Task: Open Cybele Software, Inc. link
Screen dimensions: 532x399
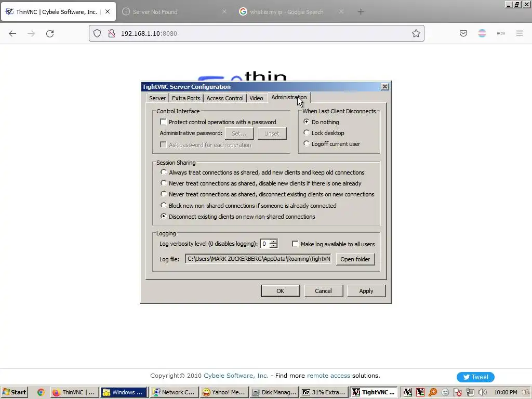Action: [x=236, y=376]
